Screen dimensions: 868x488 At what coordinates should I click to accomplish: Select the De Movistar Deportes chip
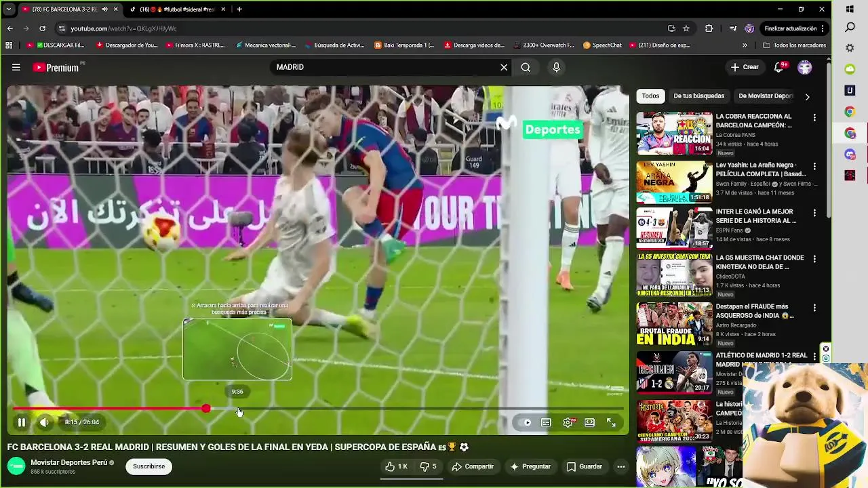point(765,96)
